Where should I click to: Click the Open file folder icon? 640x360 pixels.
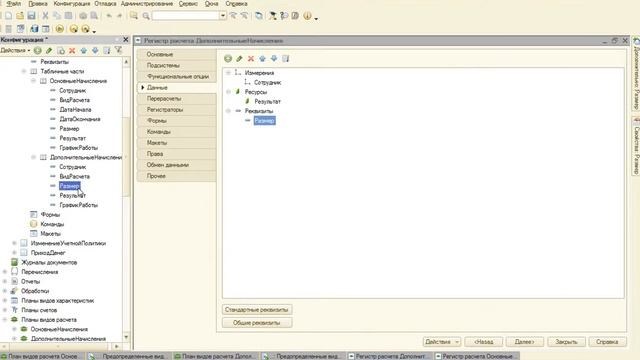(20, 16)
